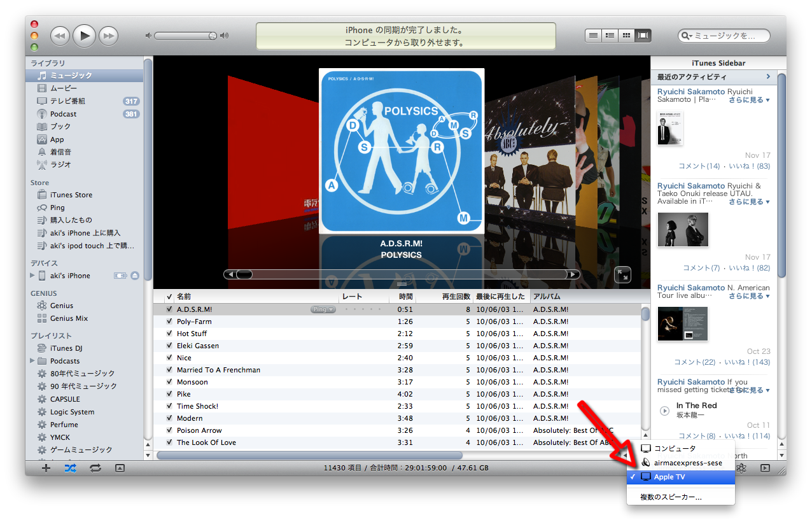Select airmacexpress-sese speaker
This screenshot has height=522, width=812.
point(681,463)
